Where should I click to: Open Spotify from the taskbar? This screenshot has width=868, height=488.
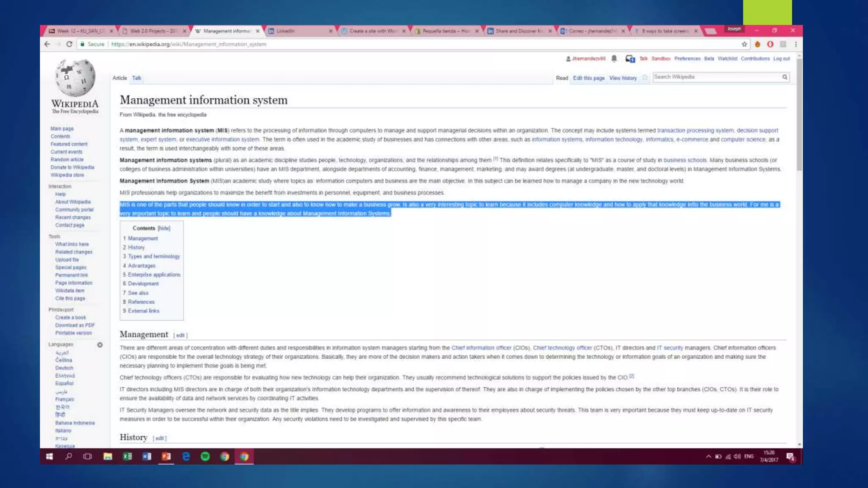[205, 456]
